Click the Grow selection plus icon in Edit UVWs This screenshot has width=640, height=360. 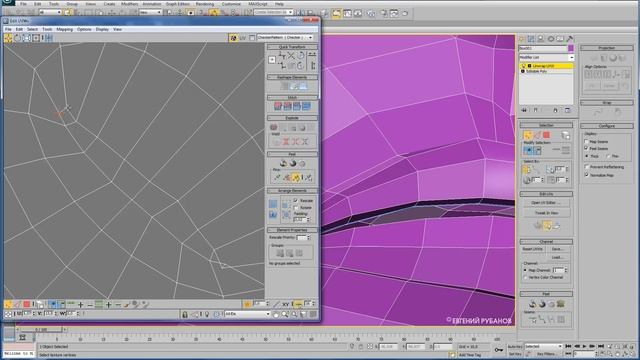(80, 304)
